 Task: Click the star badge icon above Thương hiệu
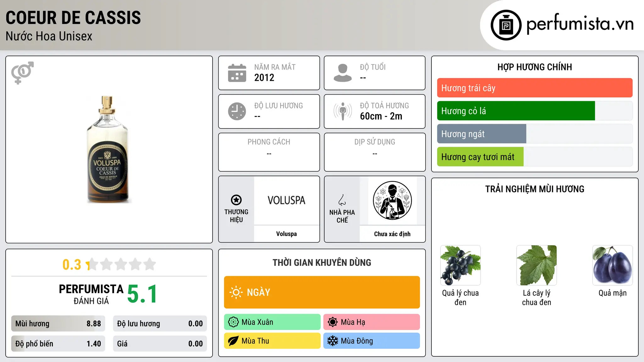236,200
